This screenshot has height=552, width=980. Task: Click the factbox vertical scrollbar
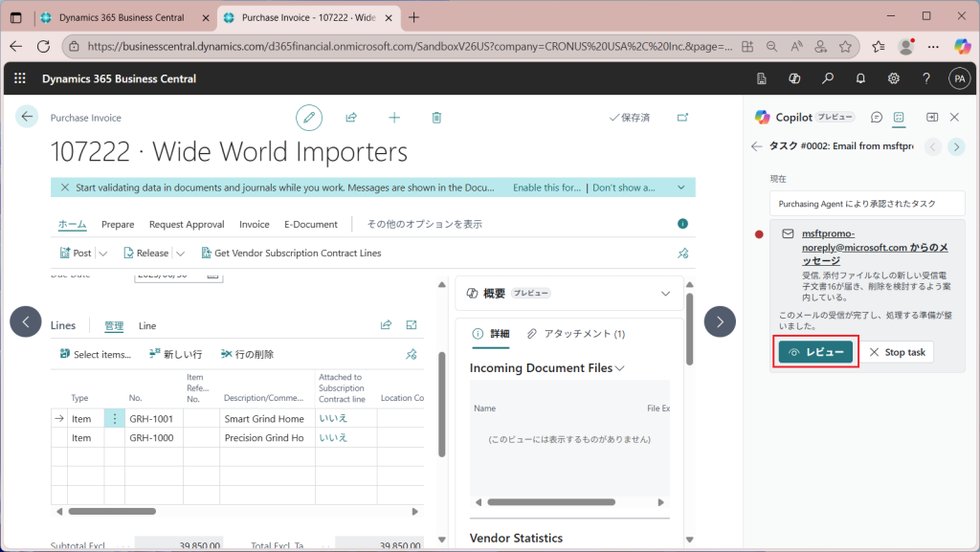[689, 329]
